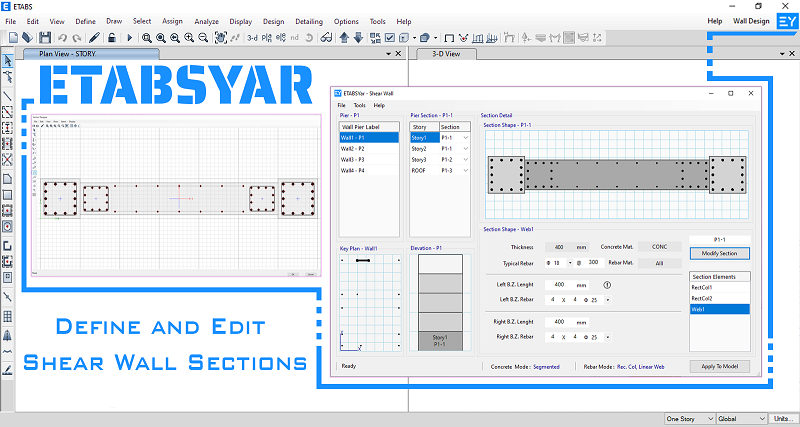The width and height of the screenshot is (800, 427).
Task: Click the pan hand tool icon
Action: point(220,37)
